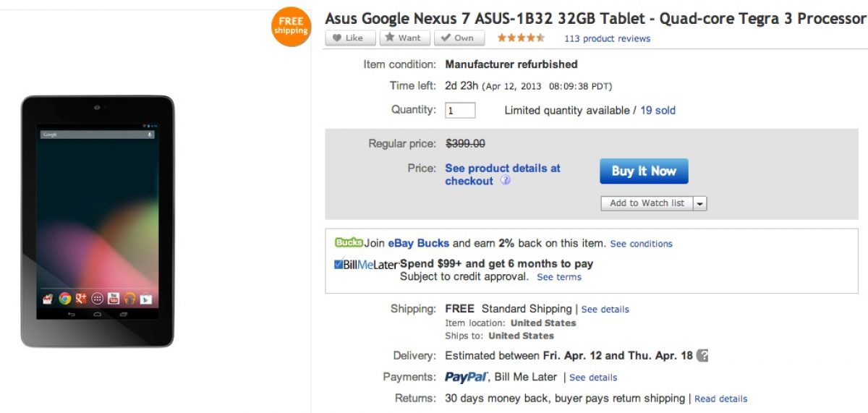Toggle the Own button
This screenshot has height=413, width=868.
[457, 38]
